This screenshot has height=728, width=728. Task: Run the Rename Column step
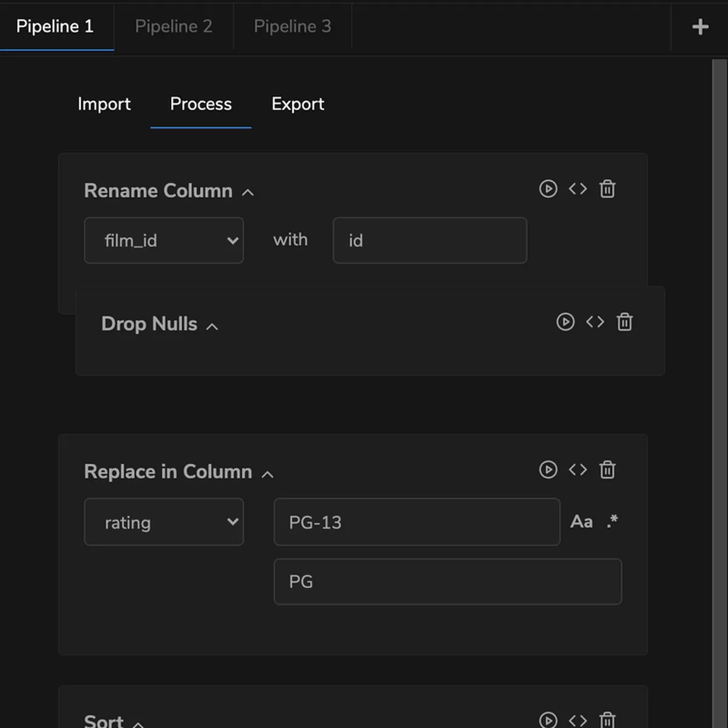[548, 189]
